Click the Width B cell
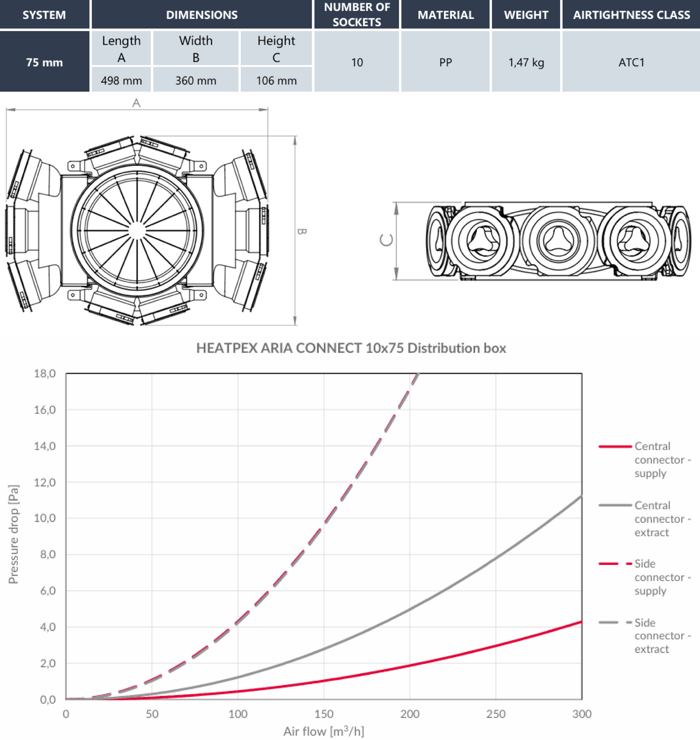This screenshot has height=740, width=700. click(x=195, y=49)
